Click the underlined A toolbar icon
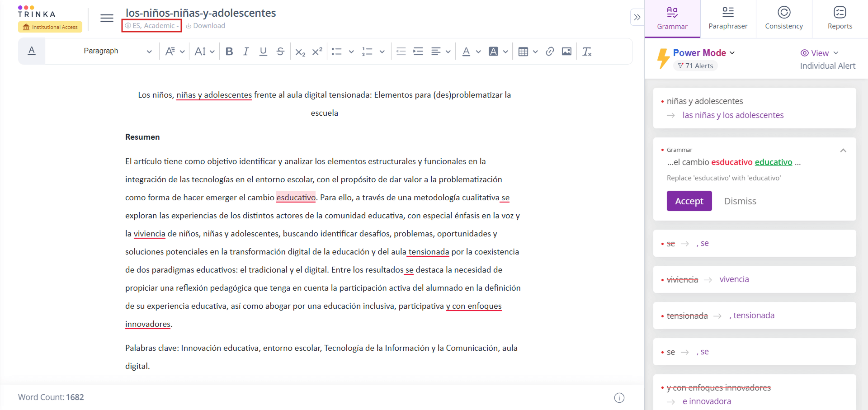 click(x=32, y=51)
